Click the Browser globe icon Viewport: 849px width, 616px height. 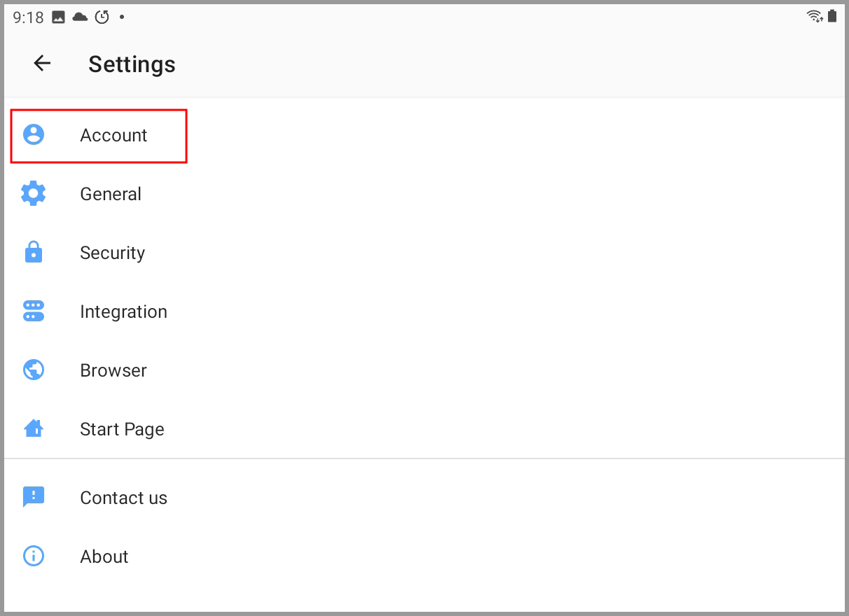(33, 370)
